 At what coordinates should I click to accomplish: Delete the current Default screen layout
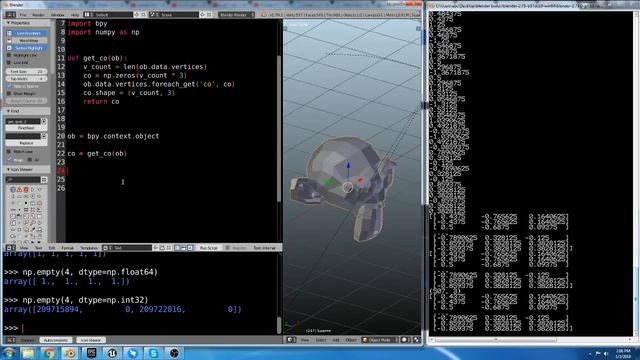pos(143,15)
